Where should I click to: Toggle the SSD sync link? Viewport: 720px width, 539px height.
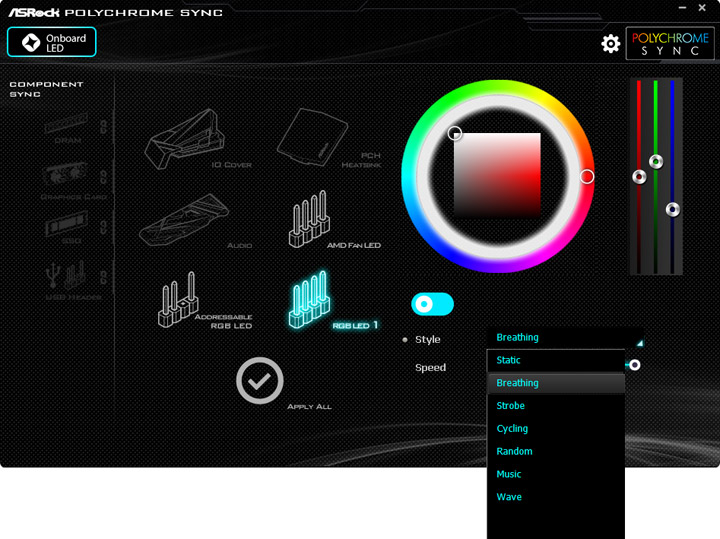(104, 227)
